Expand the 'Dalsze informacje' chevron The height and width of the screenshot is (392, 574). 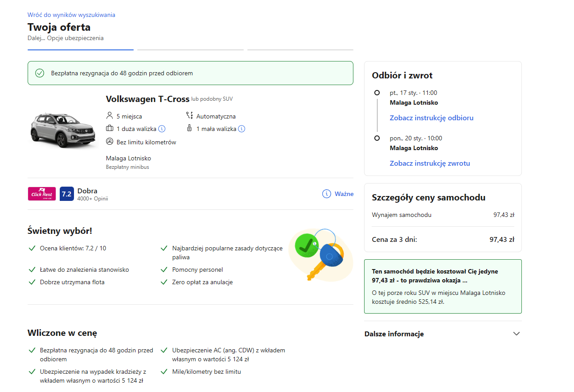tap(517, 334)
